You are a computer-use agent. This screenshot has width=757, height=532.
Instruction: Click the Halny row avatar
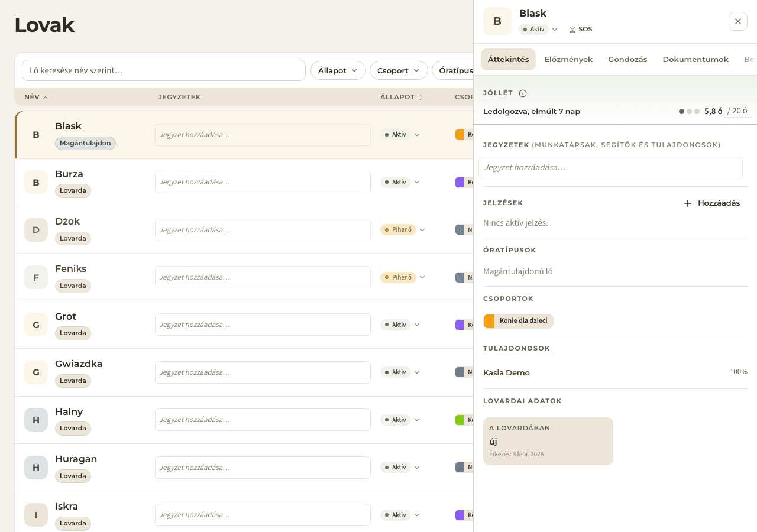(36, 420)
